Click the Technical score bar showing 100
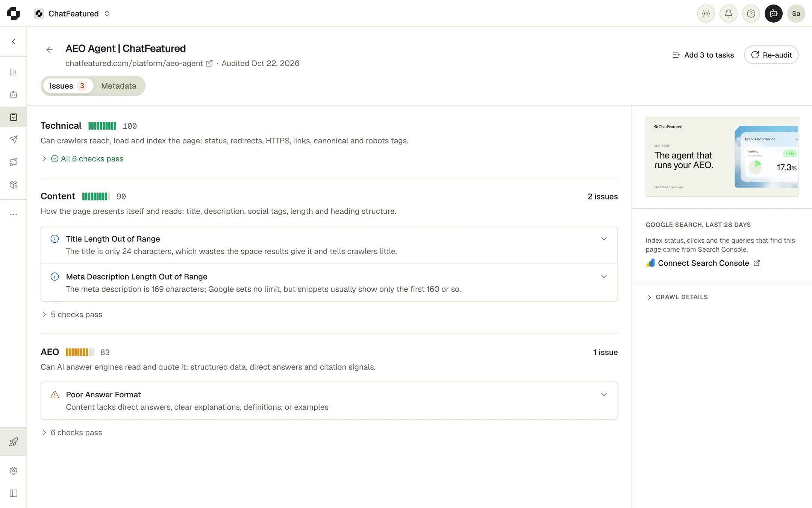The height and width of the screenshot is (508, 812). click(x=102, y=126)
